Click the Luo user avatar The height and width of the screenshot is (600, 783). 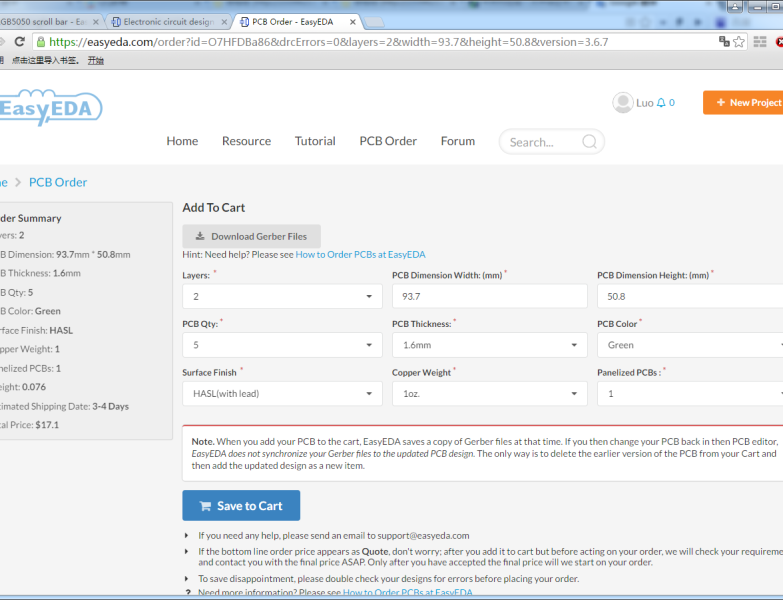tap(623, 103)
